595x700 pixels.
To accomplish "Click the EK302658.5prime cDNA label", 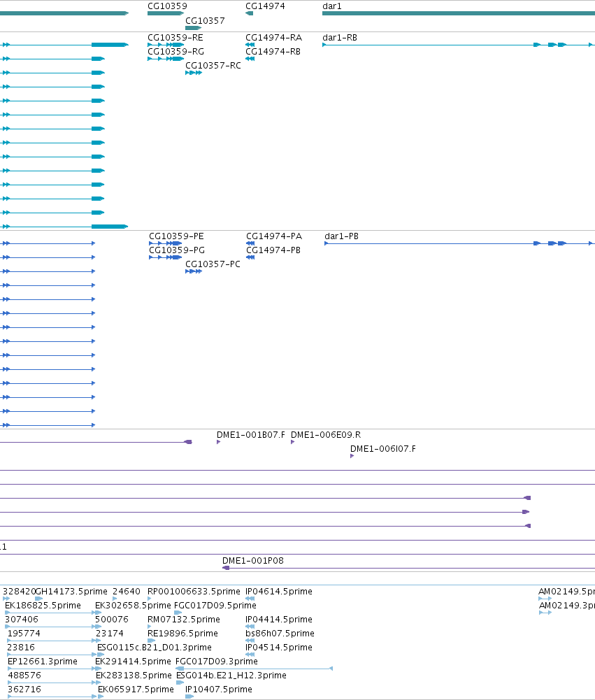I will (133, 606).
